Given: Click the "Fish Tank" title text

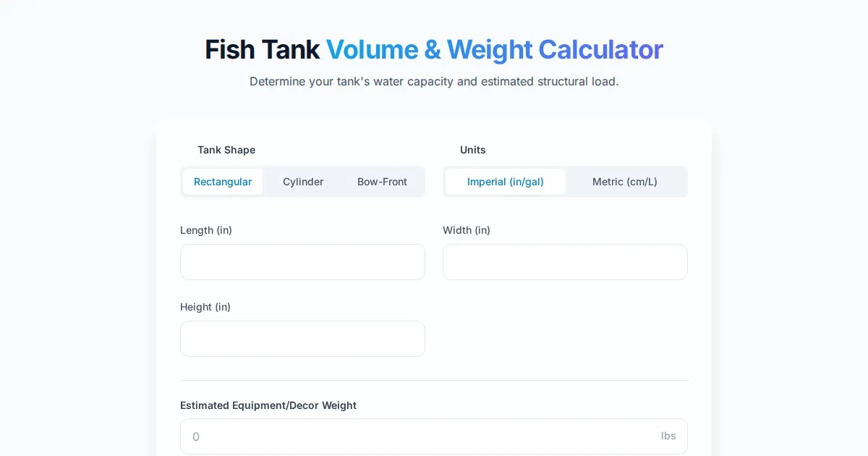Looking at the screenshot, I should [x=262, y=50].
